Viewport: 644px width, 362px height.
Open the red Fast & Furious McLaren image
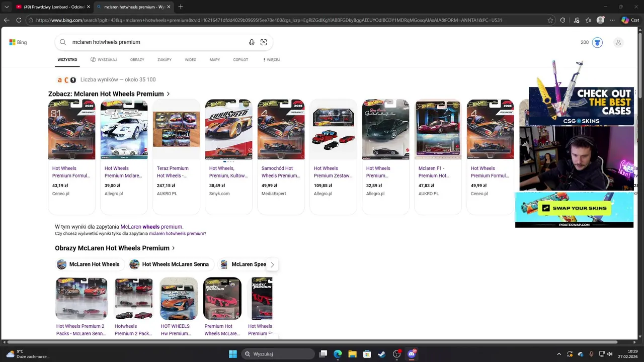pyautogui.click(x=222, y=299)
